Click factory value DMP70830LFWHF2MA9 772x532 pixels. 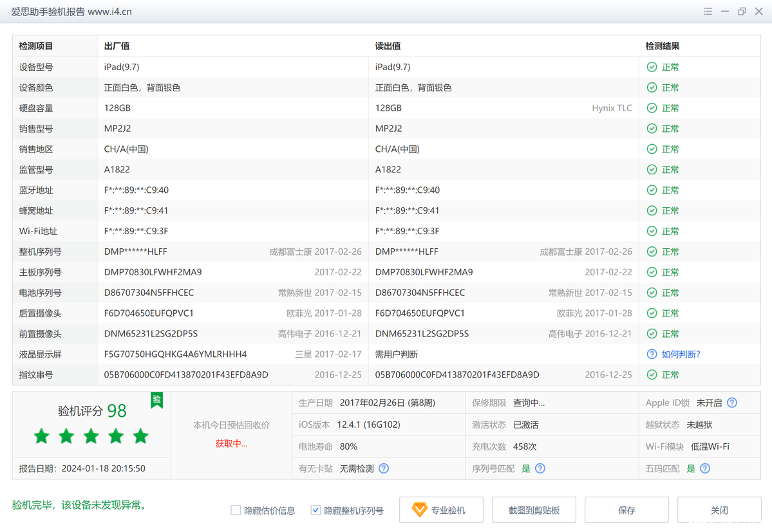coord(153,272)
